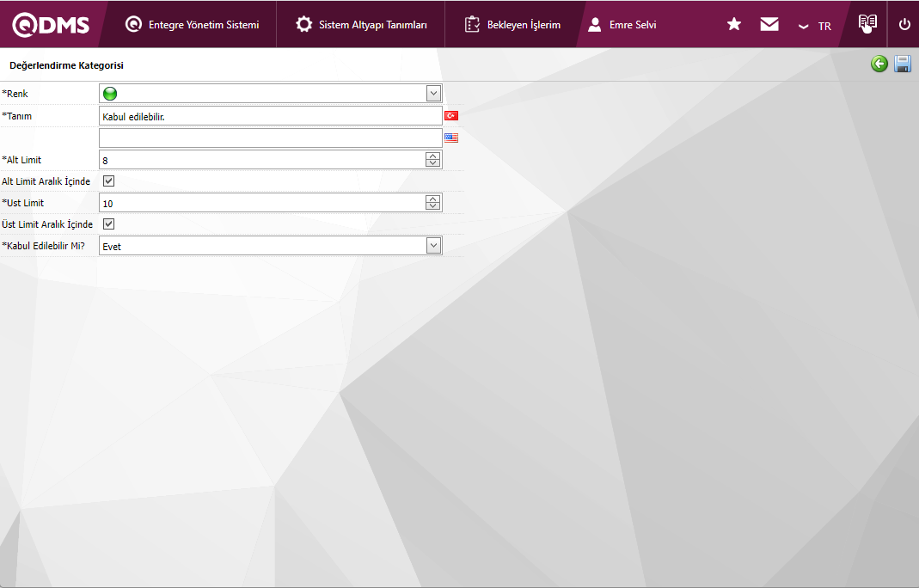This screenshot has height=588, width=919.
Task: Click the green back arrow icon
Action: (879, 64)
